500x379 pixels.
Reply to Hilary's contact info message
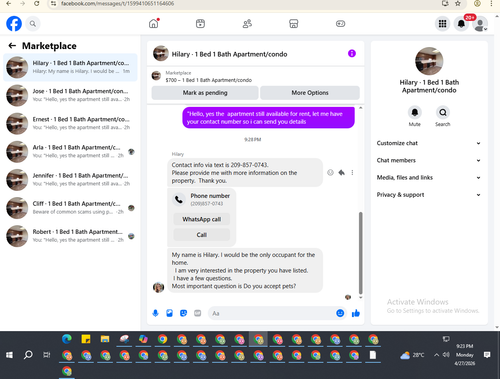(341, 172)
